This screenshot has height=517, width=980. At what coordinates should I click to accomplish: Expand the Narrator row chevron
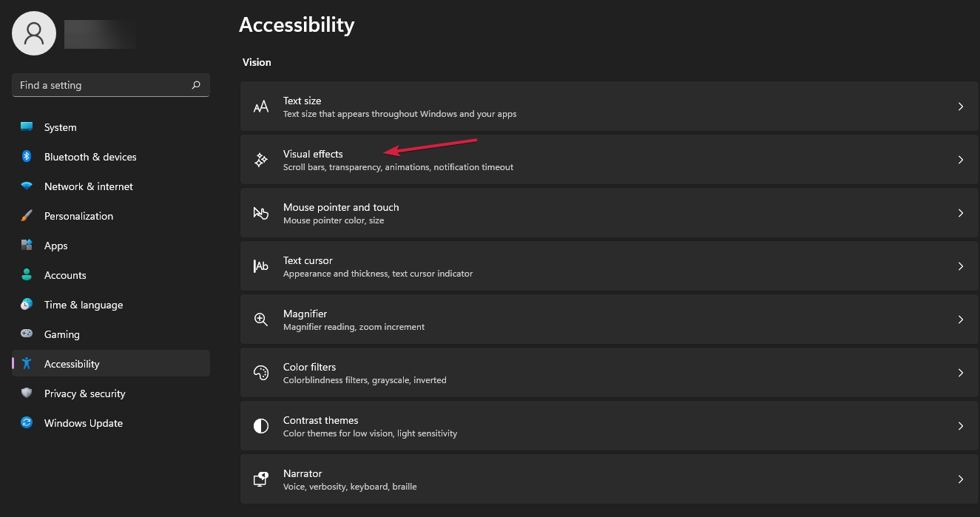960,479
